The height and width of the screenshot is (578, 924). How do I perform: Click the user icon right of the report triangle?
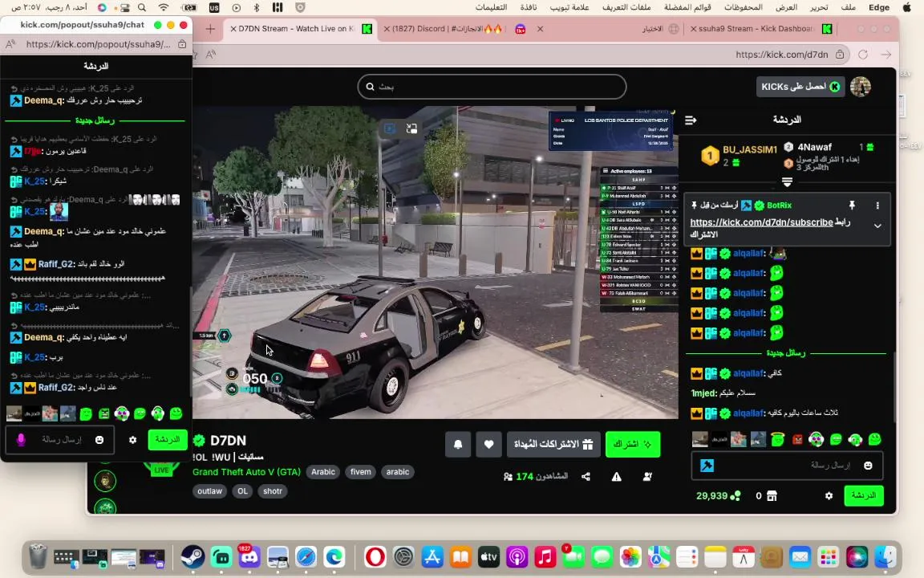[647, 477]
